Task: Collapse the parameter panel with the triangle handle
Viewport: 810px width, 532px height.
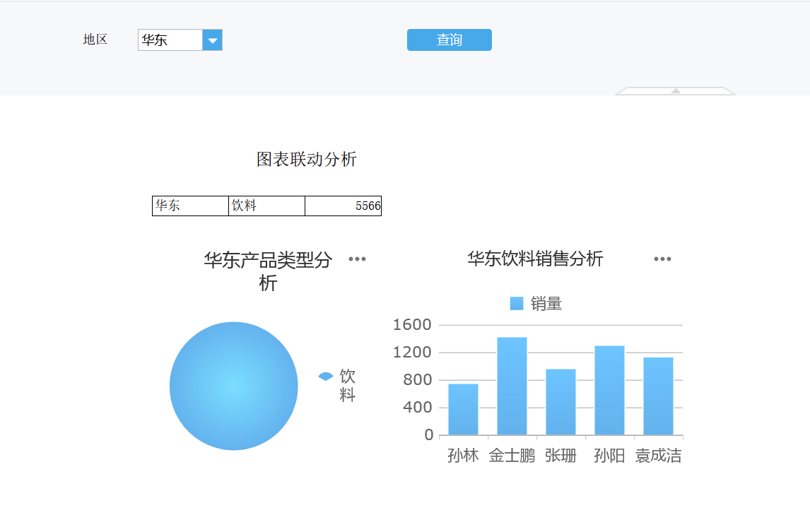Action: point(675,91)
